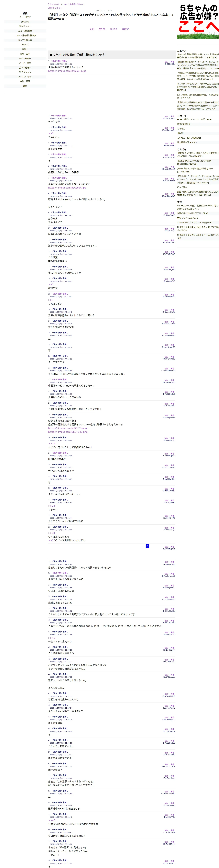Click the 垢版 link on post 25
Viewport: 219px width, 868px height.
point(166,415)
